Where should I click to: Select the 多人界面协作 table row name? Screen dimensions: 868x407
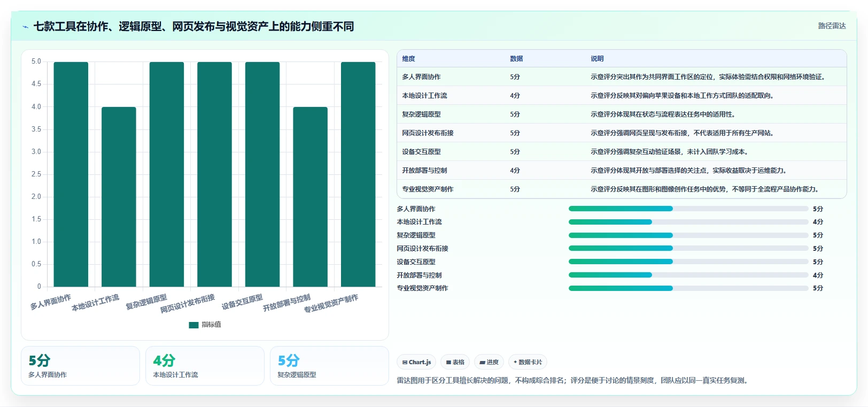point(421,77)
